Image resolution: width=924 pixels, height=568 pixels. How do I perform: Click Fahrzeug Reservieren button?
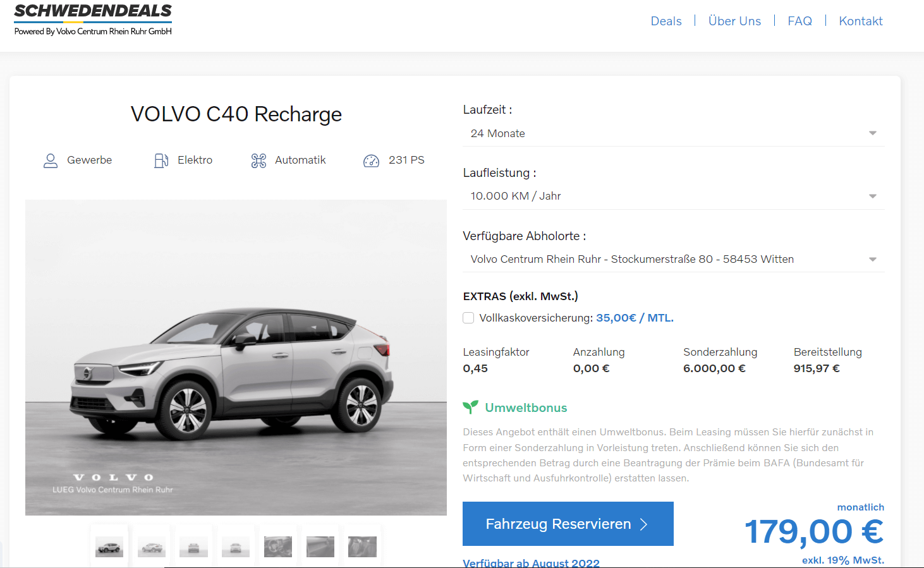(568, 524)
